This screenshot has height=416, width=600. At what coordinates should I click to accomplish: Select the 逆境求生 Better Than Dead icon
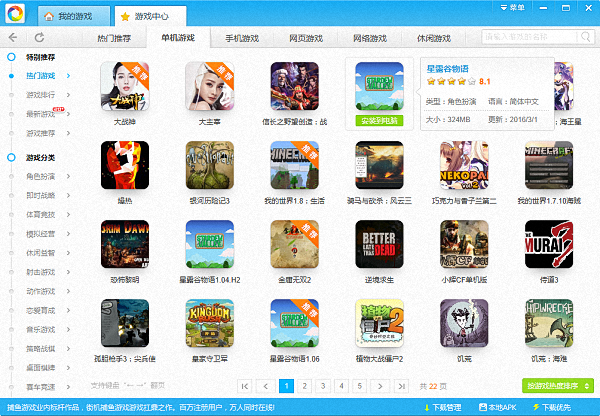pyautogui.click(x=379, y=244)
